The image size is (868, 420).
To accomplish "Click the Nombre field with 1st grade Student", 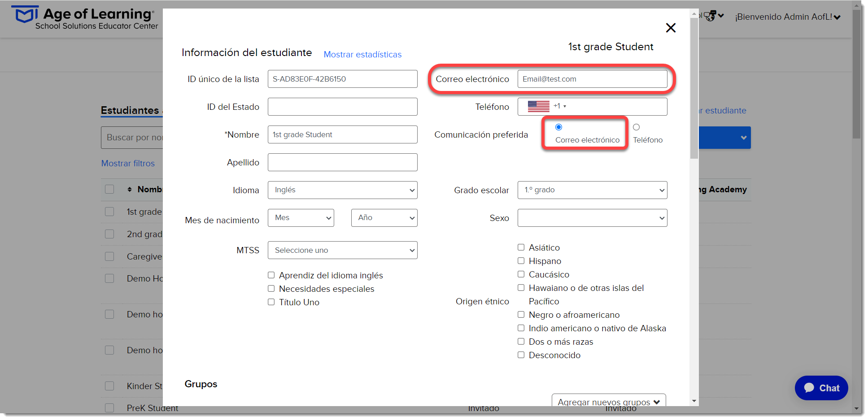I will pos(343,134).
